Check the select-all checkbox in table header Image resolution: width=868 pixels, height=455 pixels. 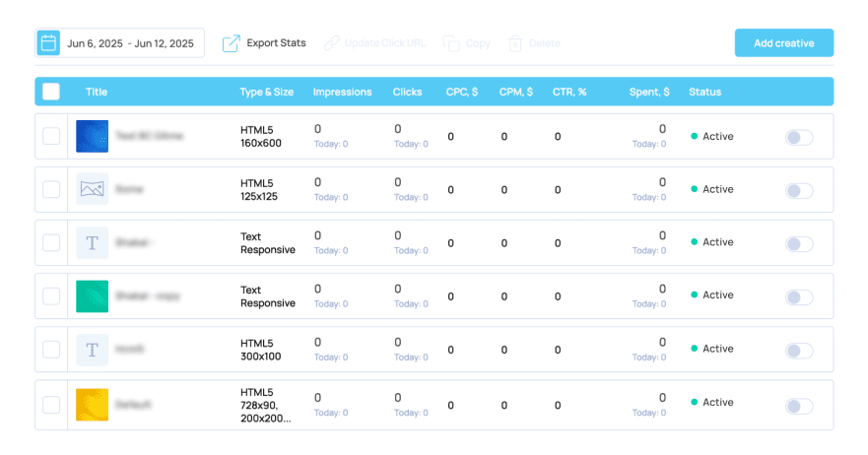coord(51,92)
